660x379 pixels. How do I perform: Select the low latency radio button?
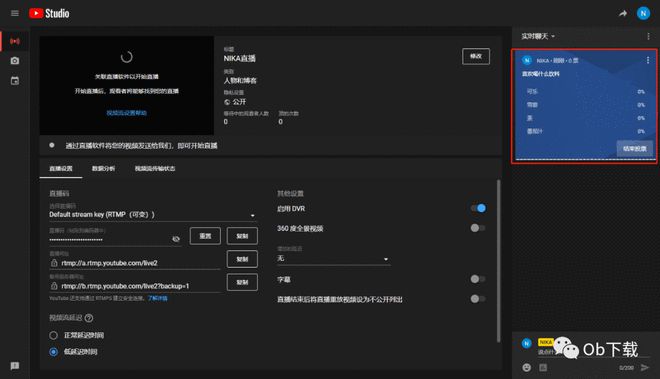53,352
